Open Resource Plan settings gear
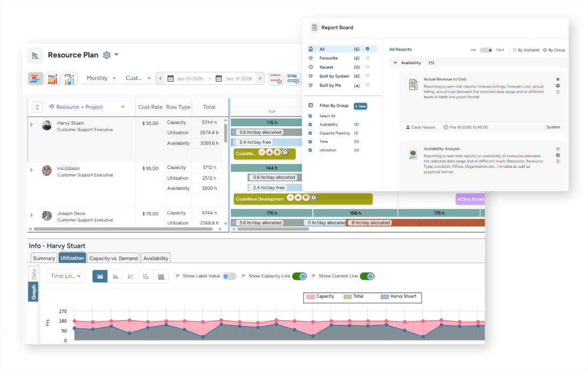588x373 pixels. point(107,55)
